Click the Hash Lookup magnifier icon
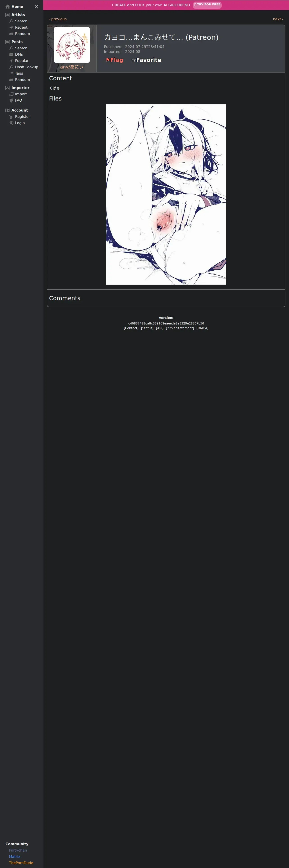Image resolution: width=289 pixels, height=868 pixels. [11, 67]
